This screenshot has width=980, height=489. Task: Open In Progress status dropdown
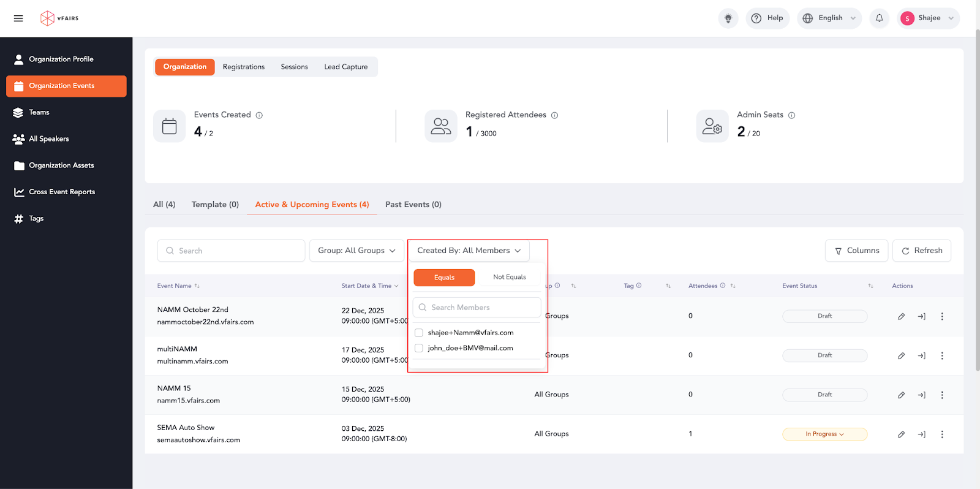tap(824, 434)
